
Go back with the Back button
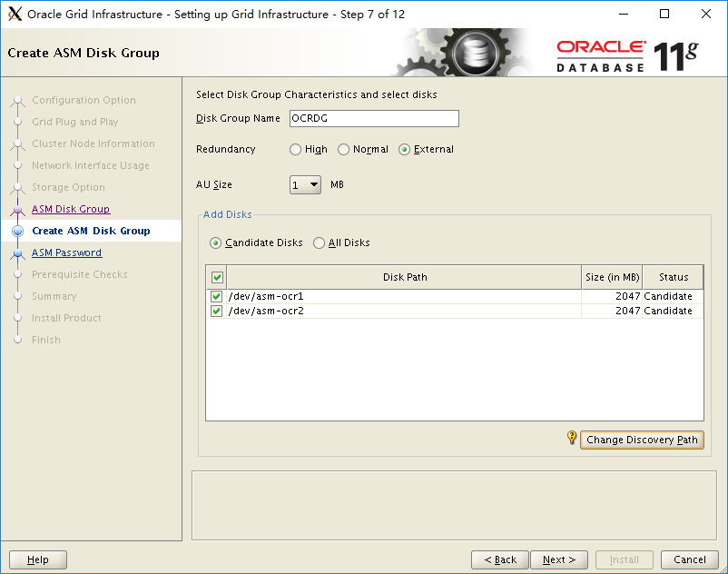click(x=500, y=559)
